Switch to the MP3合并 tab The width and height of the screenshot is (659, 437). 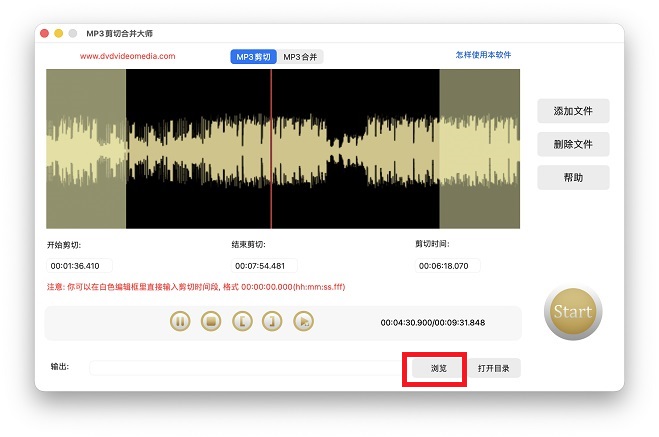pyautogui.click(x=301, y=57)
